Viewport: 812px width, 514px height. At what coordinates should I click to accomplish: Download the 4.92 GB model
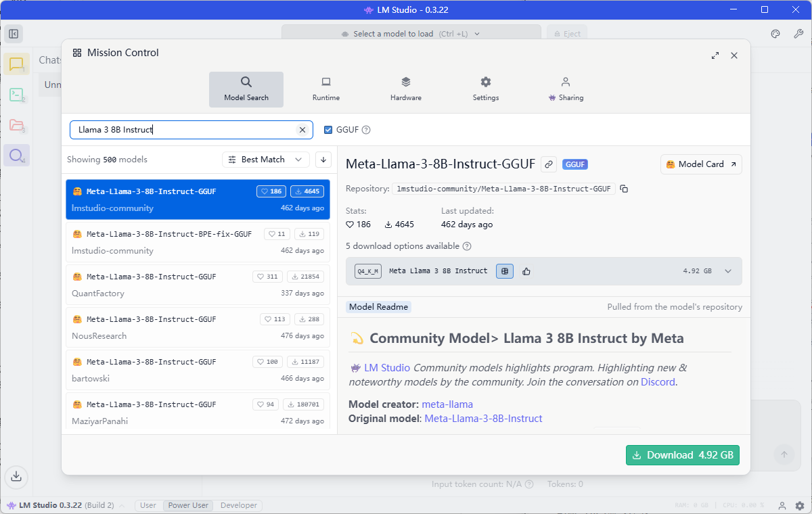683,455
